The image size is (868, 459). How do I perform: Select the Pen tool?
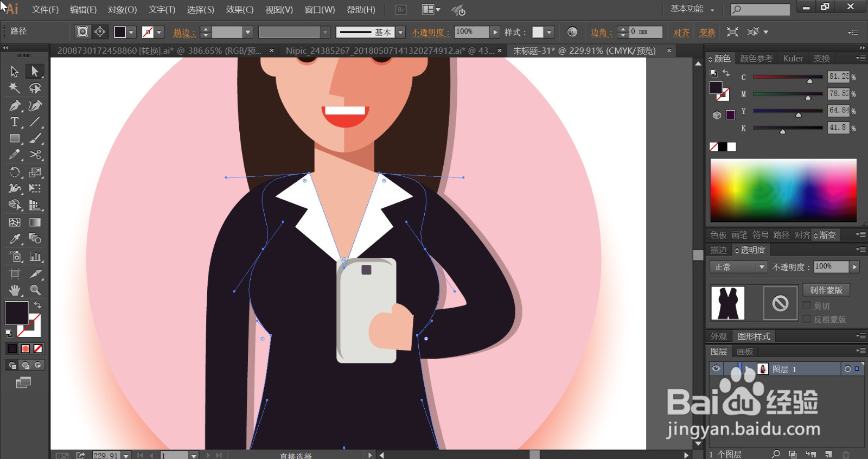tap(15, 105)
